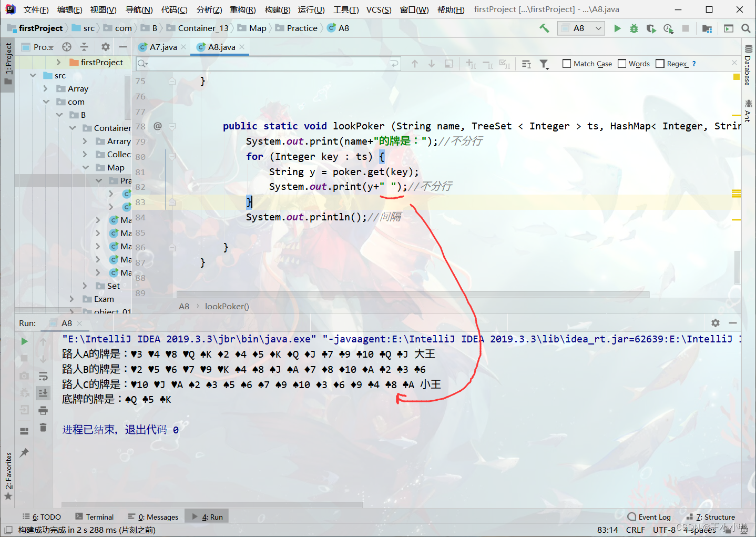Switch to the A7.java editor tab

[162, 47]
